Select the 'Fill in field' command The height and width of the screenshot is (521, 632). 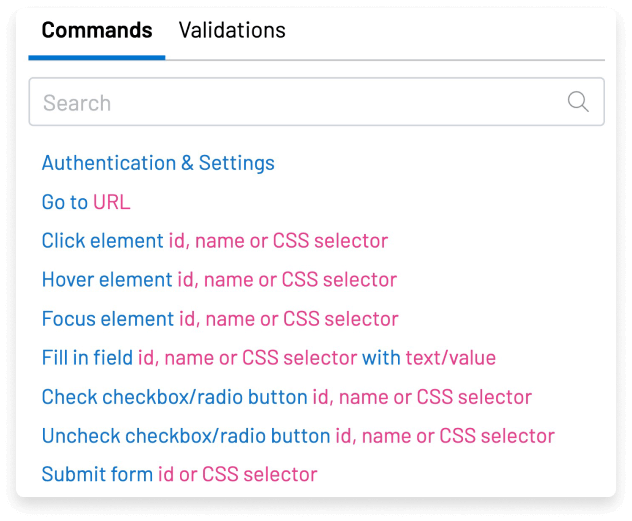pyautogui.click(x=87, y=358)
